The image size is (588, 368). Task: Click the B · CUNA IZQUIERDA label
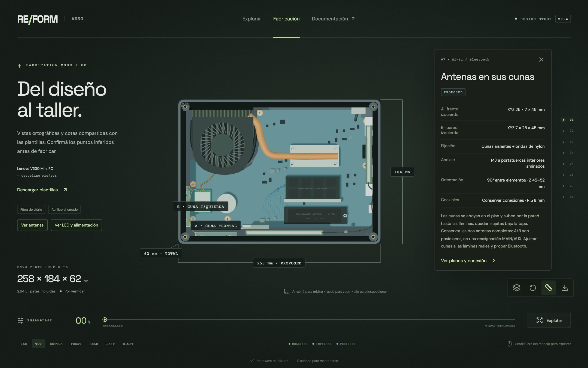pyautogui.click(x=201, y=207)
